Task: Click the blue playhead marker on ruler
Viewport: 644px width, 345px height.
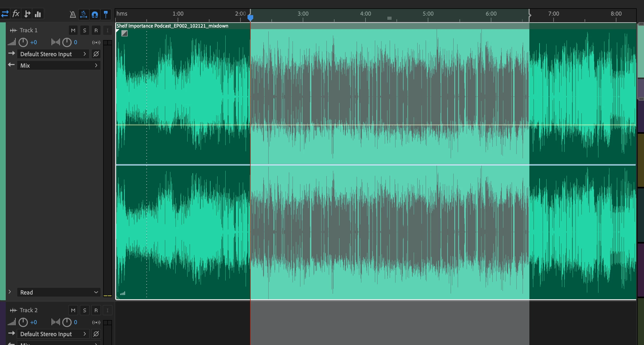Action: [250, 17]
